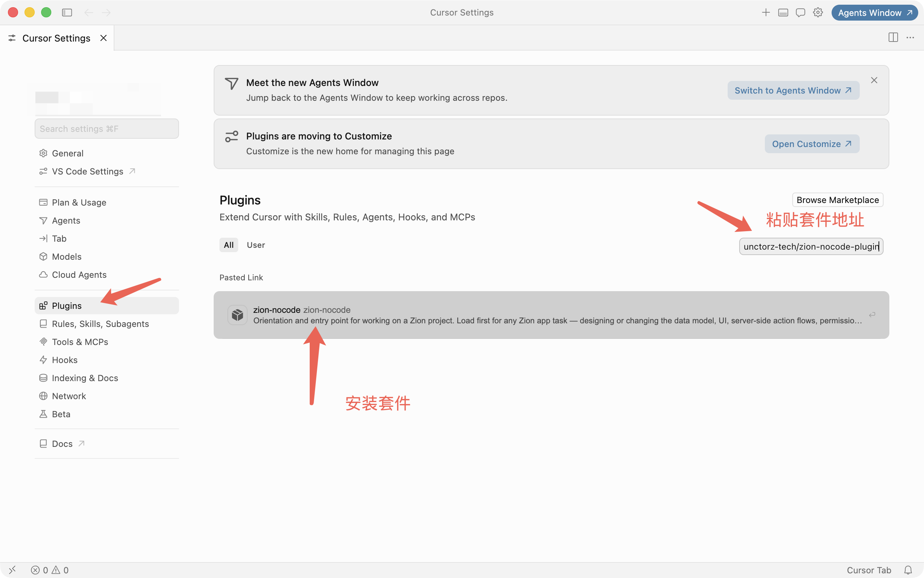Click the Open Customize button

812,144
